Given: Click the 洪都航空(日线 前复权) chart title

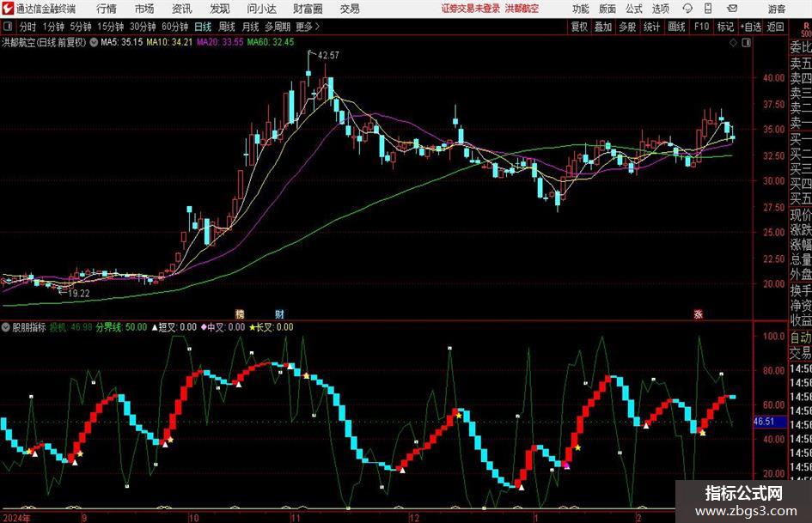Looking at the screenshot, I should 44,42.
